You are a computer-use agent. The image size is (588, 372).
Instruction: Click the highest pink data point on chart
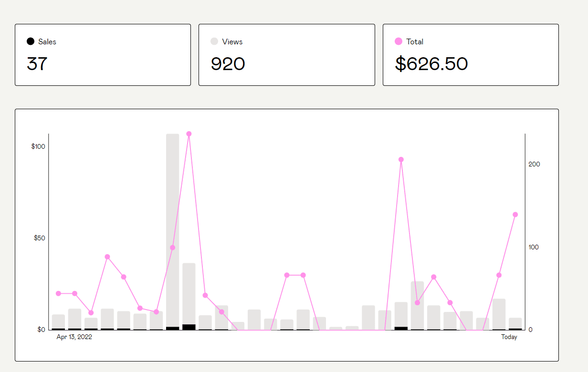189,134
